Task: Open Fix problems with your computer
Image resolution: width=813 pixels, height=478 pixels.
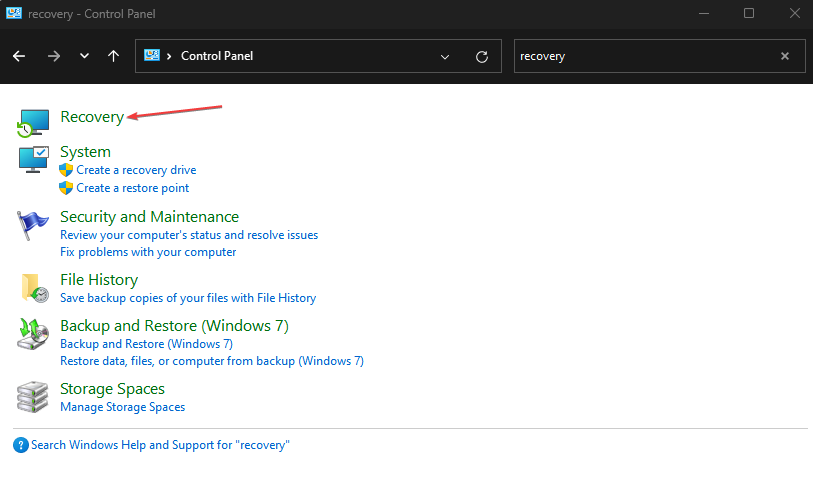Action: pos(148,252)
